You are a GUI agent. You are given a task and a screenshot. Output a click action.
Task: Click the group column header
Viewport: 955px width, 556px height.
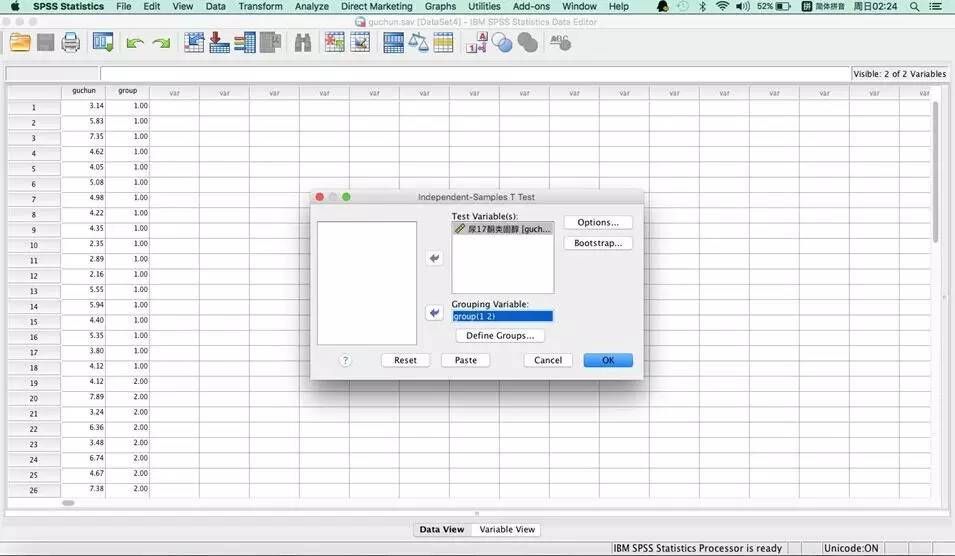click(x=127, y=91)
